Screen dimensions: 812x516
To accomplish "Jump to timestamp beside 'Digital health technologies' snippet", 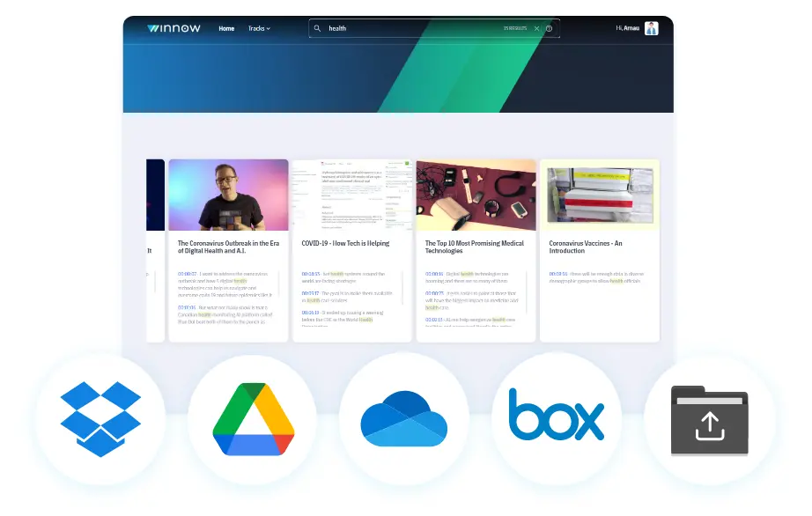I will point(434,274).
